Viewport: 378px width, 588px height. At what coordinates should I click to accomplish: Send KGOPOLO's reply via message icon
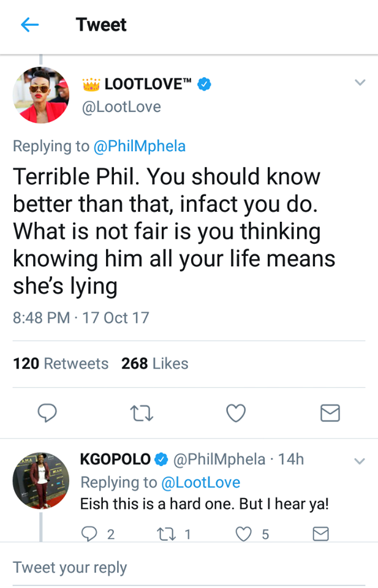(321, 534)
